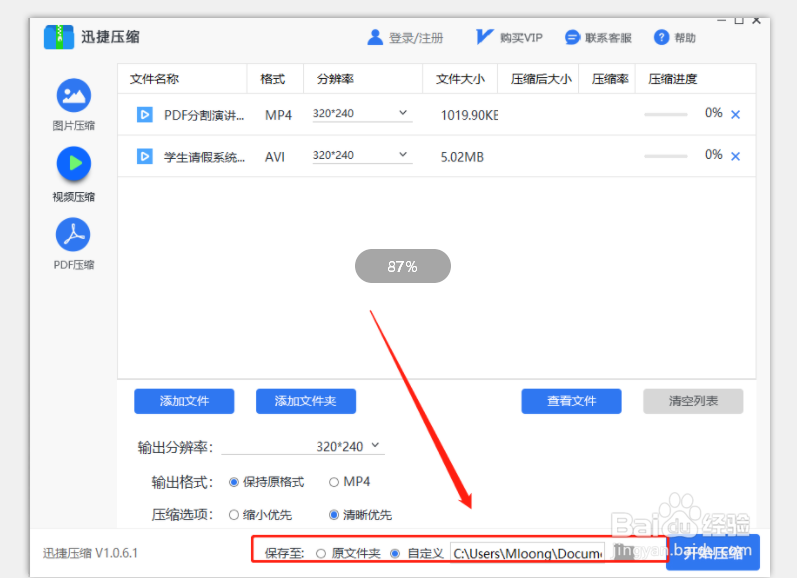Click play icon of 学生请假系统 row

(145, 156)
